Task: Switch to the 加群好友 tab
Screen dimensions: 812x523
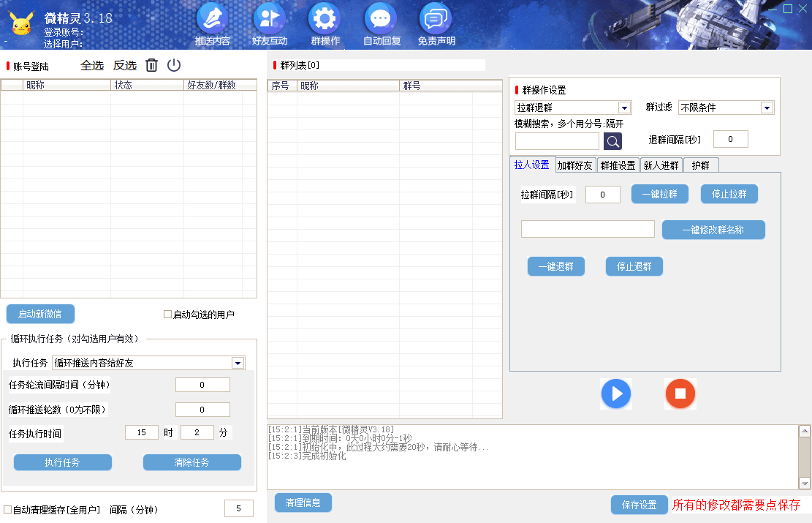Action: pyautogui.click(x=574, y=165)
